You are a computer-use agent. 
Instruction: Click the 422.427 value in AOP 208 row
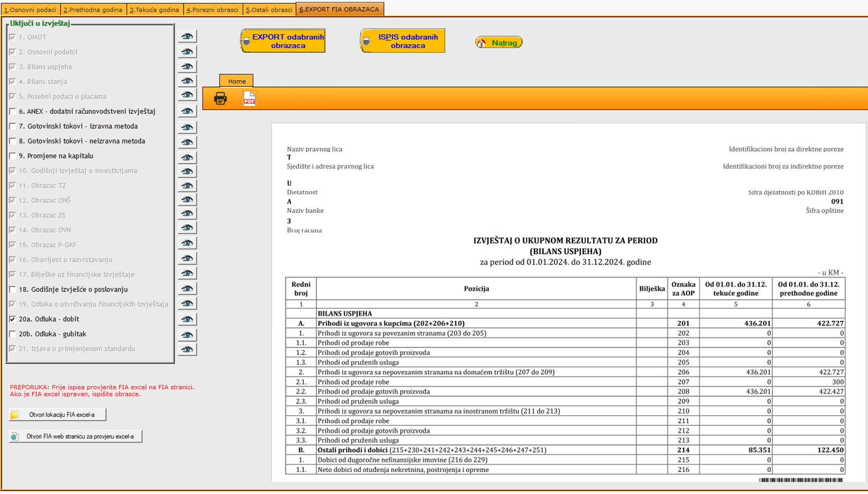(831, 391)
